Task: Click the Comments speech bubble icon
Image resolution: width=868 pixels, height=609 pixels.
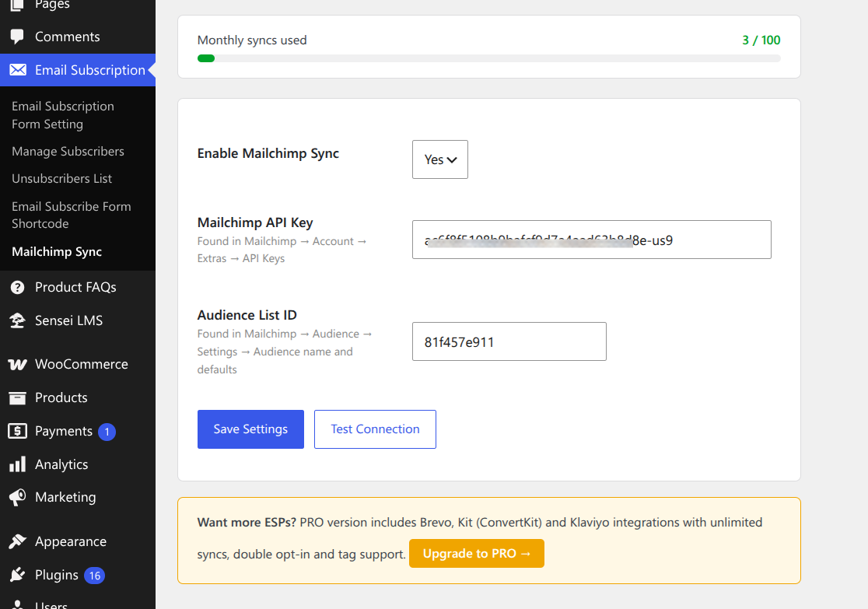Action: pos(17,37)
